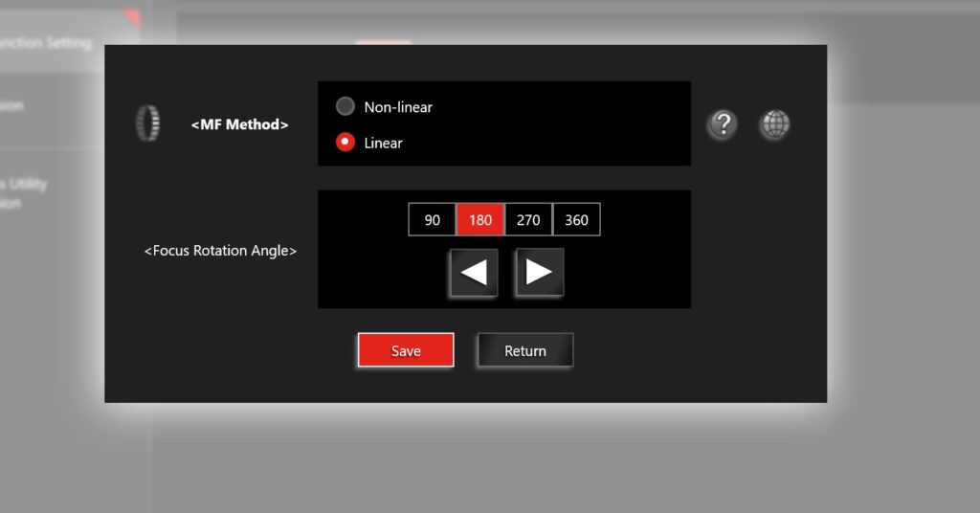Image resolution: width=980 pixels, height=513 pixels.
Task: Click the <MF Method> heading
Action: pyautogui.click(x=239, y=124)
